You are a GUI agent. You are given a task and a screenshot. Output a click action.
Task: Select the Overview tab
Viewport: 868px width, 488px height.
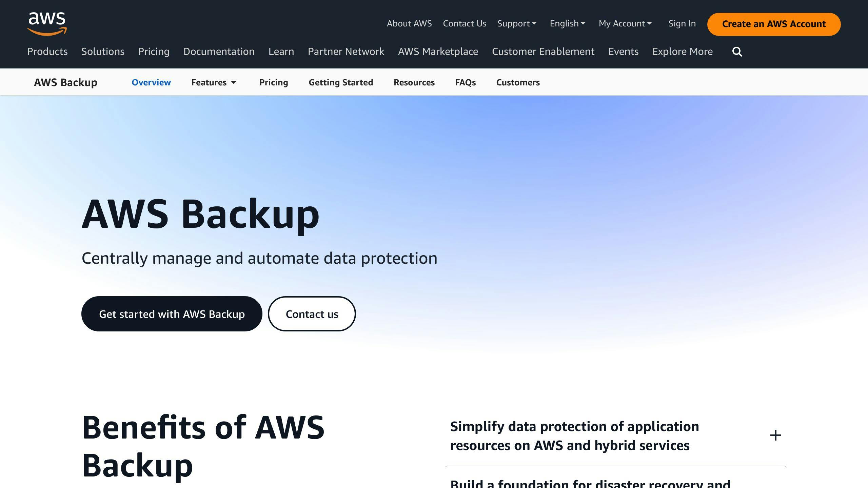pos(151,82)
